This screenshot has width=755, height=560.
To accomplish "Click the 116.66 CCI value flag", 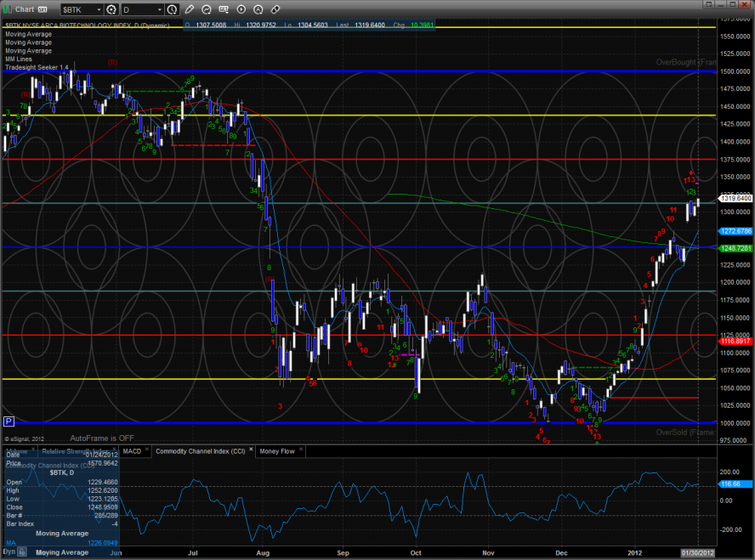I will tap(735, 484).
